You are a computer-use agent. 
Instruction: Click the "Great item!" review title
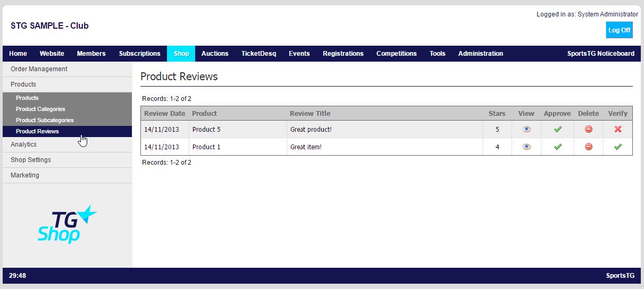click(x=306, y=147)
